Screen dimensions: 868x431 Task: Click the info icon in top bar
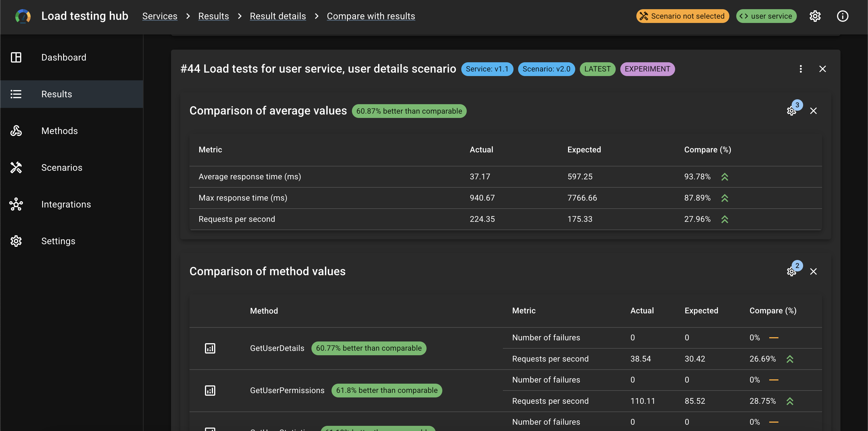(842, 16)
